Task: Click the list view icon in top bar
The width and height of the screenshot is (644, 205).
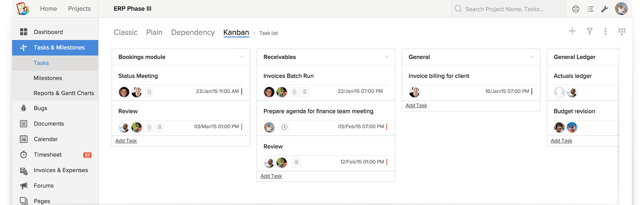Action: point(590,9)
